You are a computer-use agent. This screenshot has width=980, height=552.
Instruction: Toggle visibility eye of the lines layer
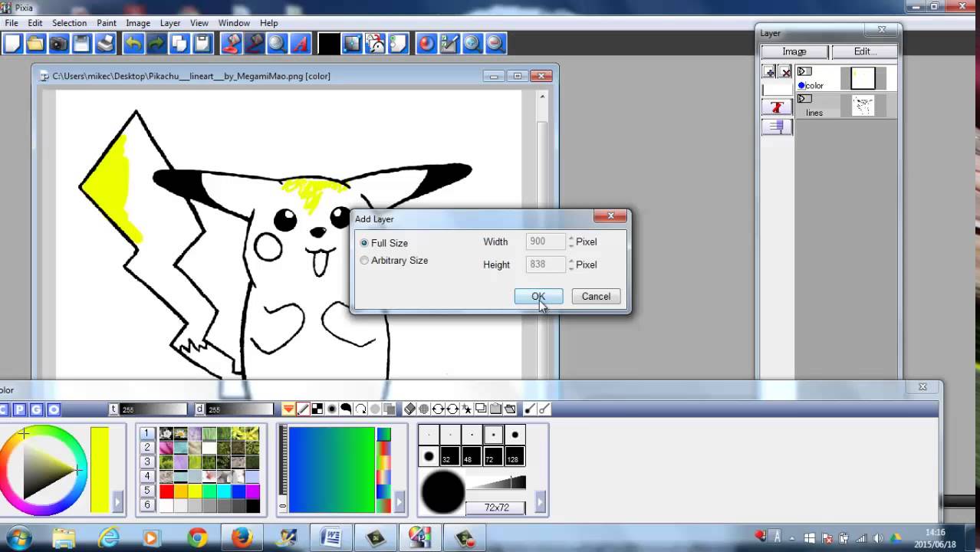click(804, 99)
